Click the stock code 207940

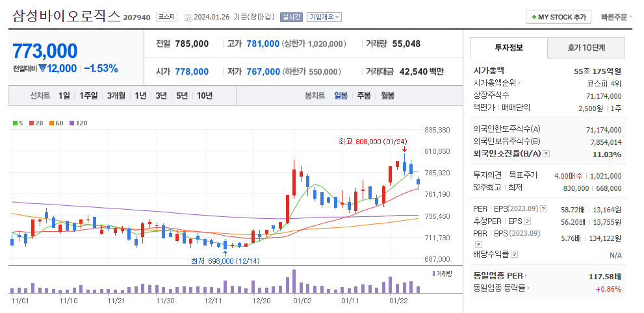tap(136, 18)
